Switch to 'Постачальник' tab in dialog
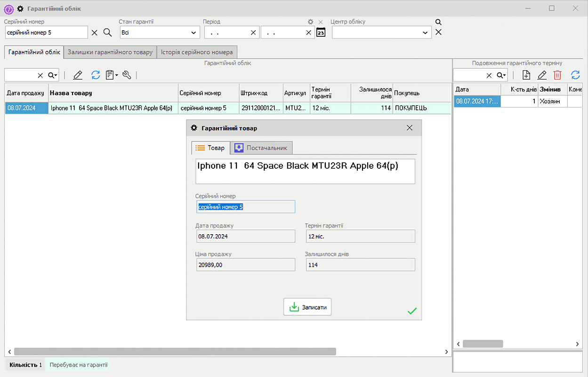Viewport: 588px width, 377px height. [x=261, y=148]
